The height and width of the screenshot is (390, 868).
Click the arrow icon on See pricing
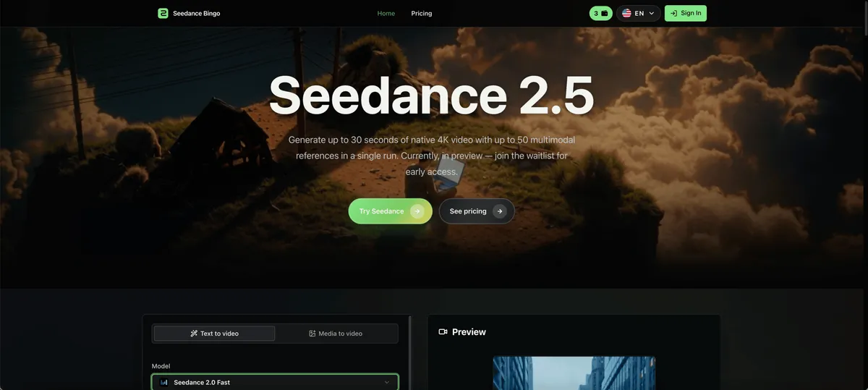pyautogui.click(x=500, y=211)
